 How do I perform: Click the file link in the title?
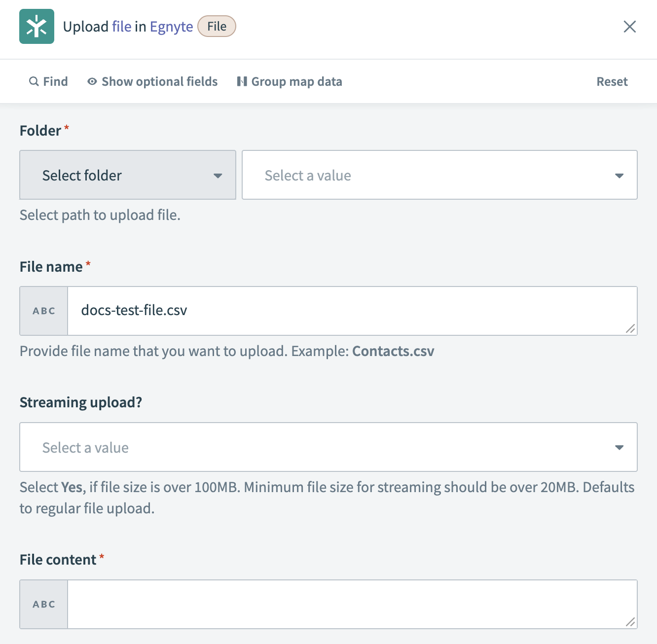tap(122, 26)
